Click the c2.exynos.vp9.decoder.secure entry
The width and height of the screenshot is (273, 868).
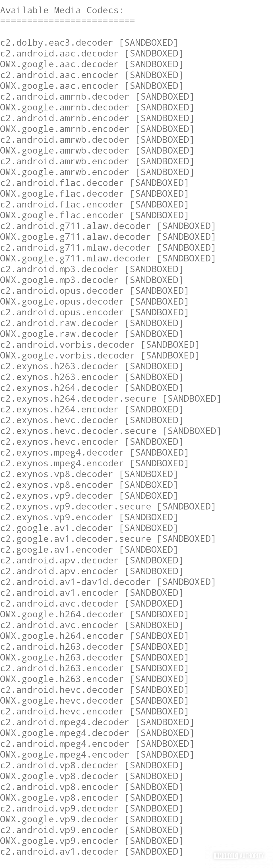coord(108,506)
